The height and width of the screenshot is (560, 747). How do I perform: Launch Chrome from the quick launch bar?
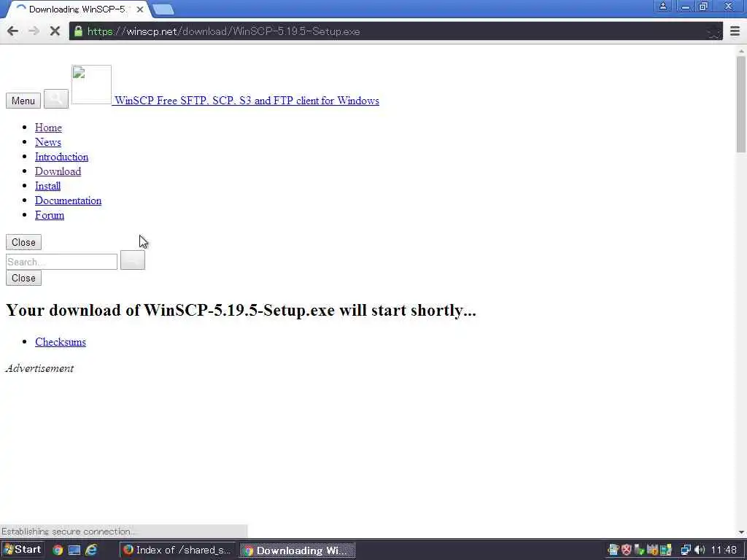[58, 550]
